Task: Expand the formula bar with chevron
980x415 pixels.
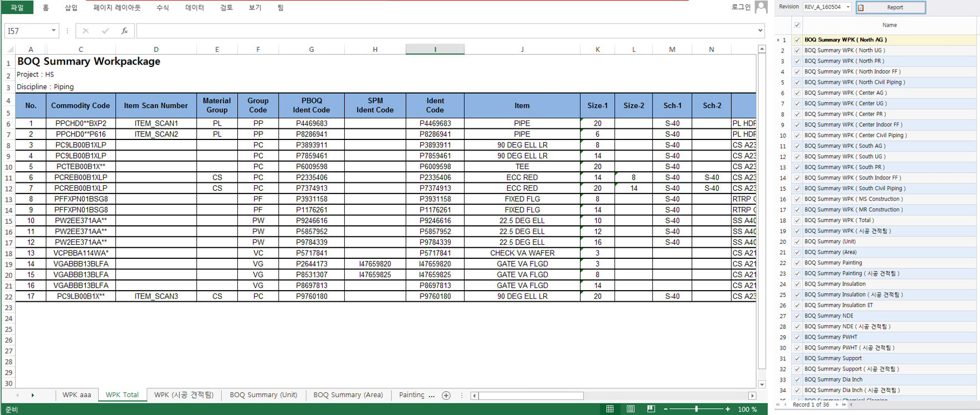Action: point(760,31)
